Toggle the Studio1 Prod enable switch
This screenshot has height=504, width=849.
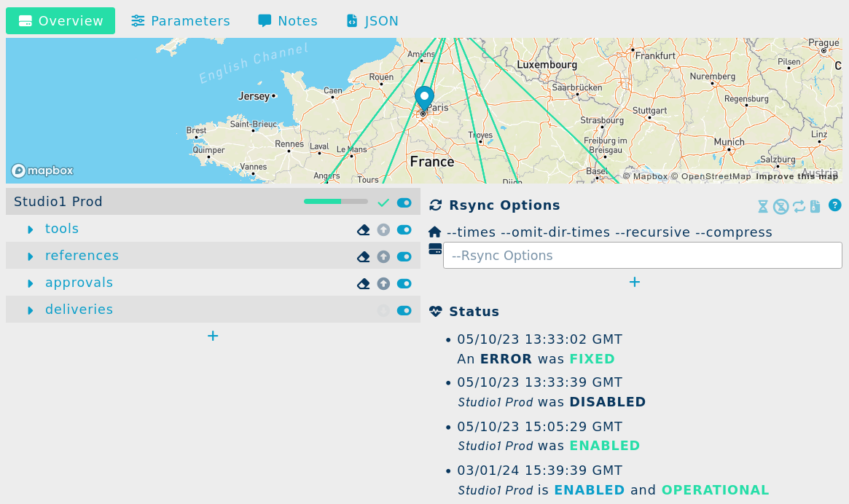(404, 202)
